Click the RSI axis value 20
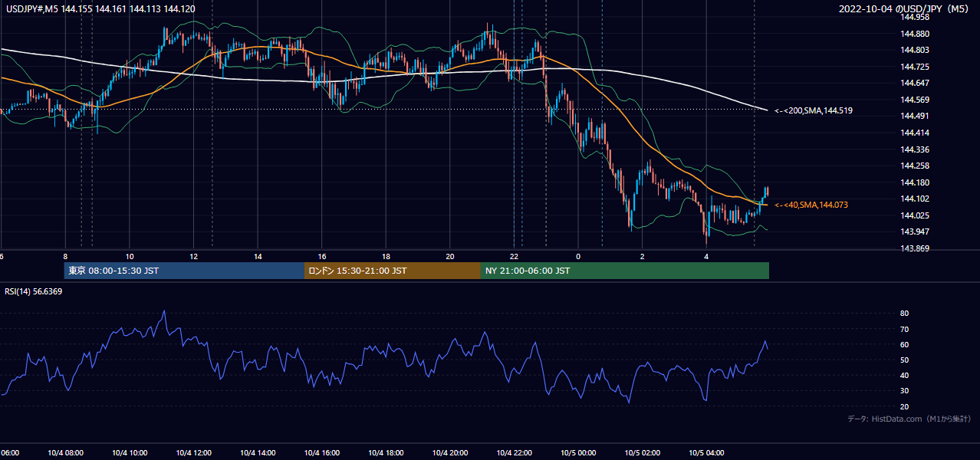This screenshot has width=980, height=460. point(905,406)
